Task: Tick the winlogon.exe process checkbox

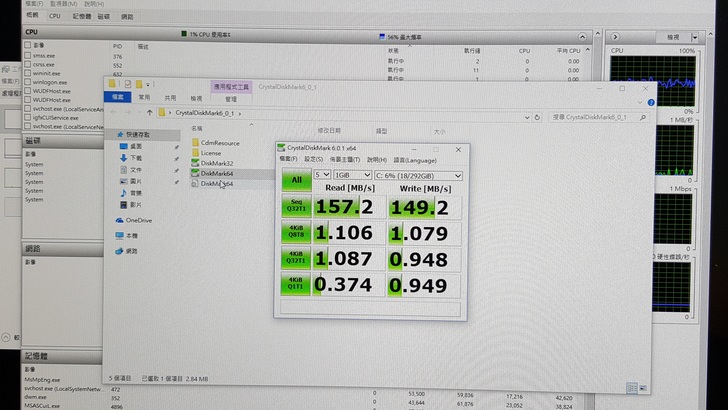Action: [27, 82]
